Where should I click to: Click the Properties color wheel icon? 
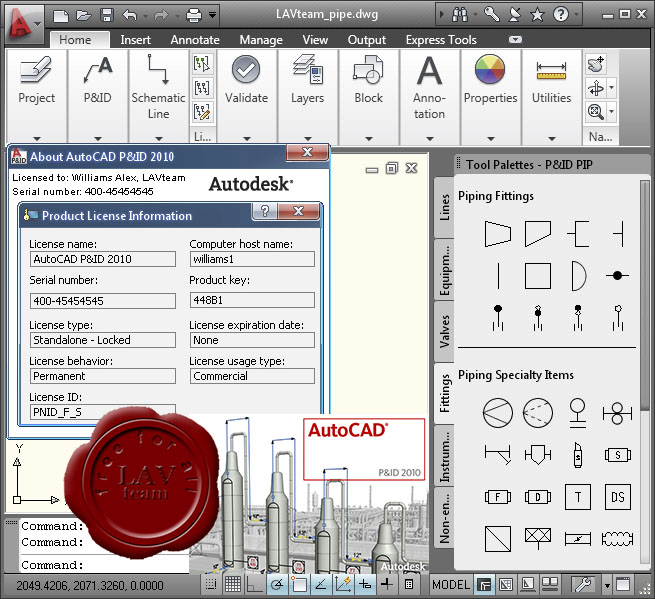point(490,69)
